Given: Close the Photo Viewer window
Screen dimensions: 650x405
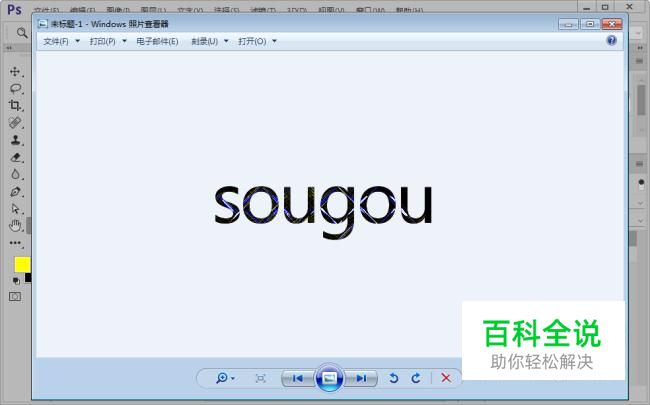Looking at the screenshot, I should coord(612,24).
